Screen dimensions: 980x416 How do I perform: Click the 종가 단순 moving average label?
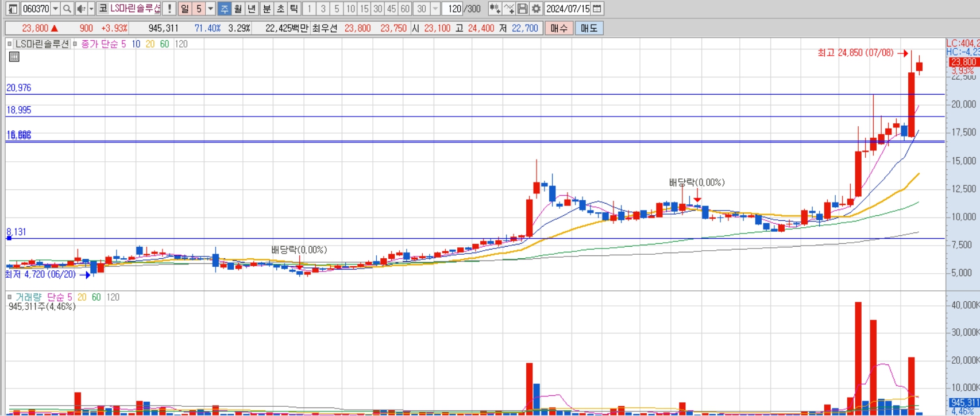point(100,44)
